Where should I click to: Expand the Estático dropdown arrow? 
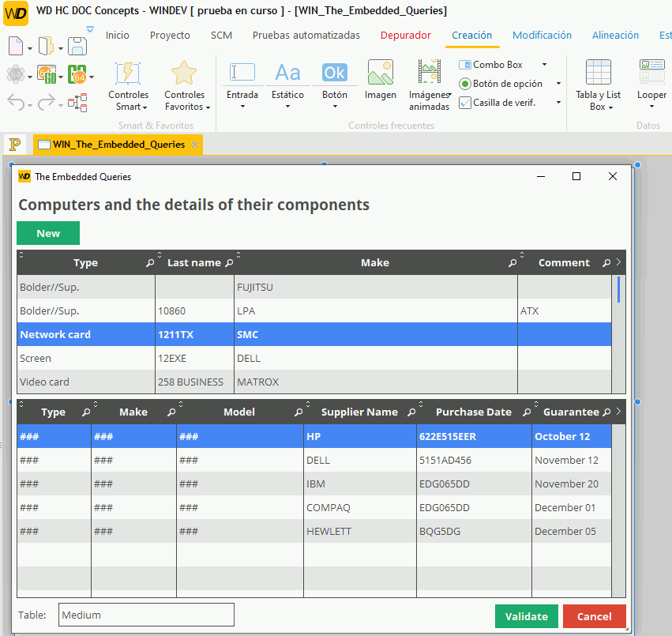(287, 107)
